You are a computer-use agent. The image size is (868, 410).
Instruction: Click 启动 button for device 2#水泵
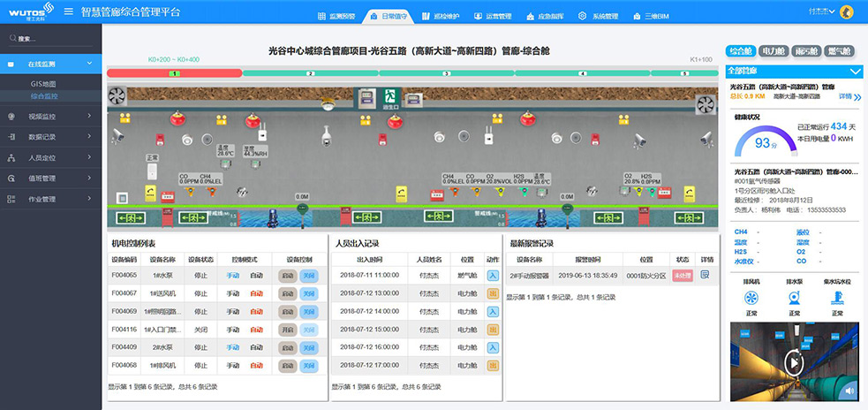(287, 347)
